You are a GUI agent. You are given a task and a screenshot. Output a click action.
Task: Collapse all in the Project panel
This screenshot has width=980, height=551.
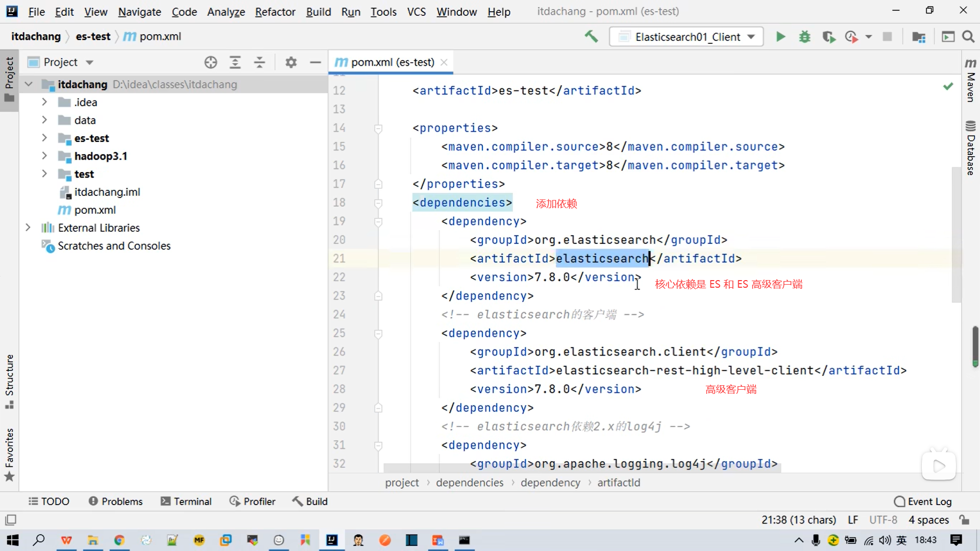click(259, 62)
